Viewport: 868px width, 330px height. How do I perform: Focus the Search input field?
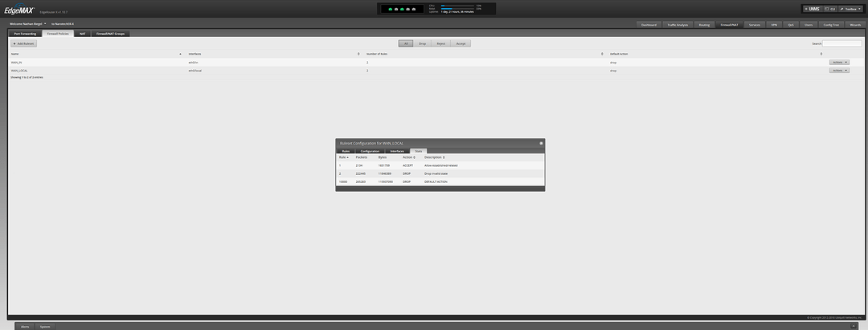click(x=842, y=43)
